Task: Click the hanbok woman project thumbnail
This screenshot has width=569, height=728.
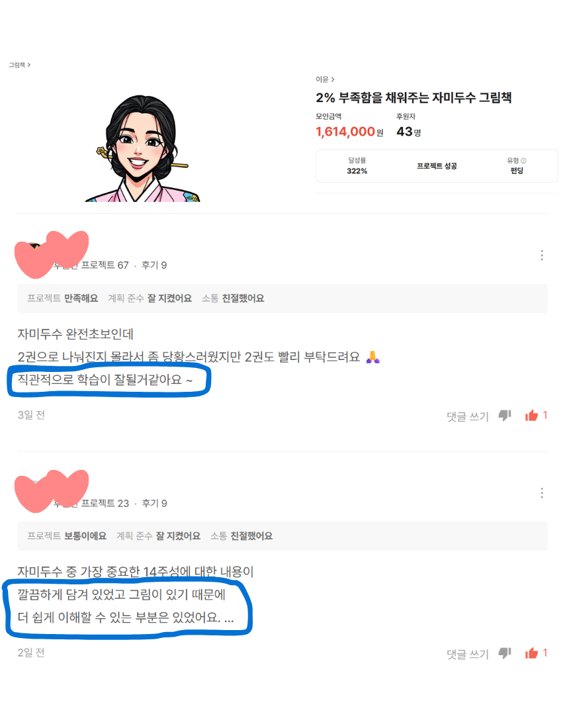Action: point(143,148)
